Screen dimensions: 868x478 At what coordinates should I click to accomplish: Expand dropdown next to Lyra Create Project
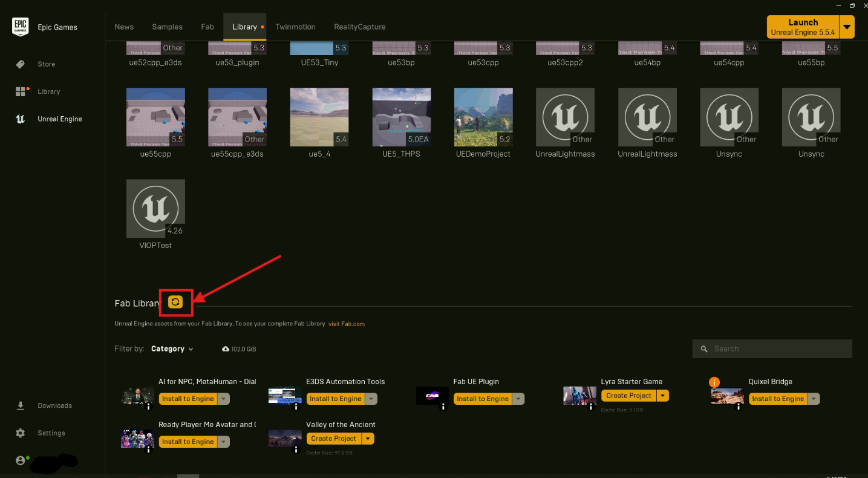point(663,396)
